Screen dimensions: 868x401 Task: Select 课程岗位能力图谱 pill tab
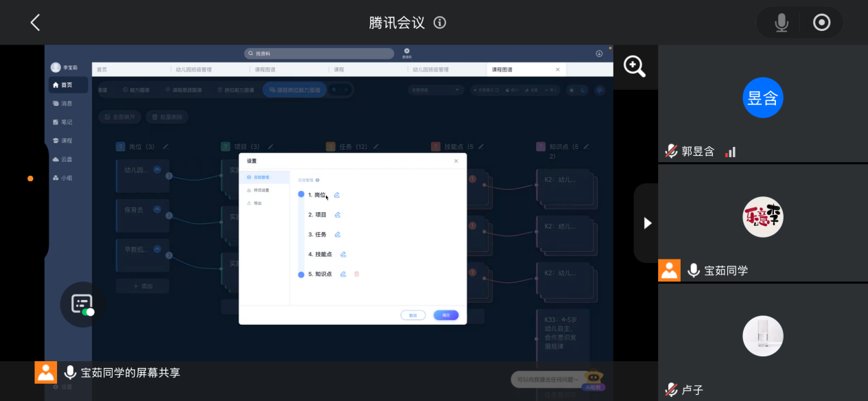pos(295,90)
